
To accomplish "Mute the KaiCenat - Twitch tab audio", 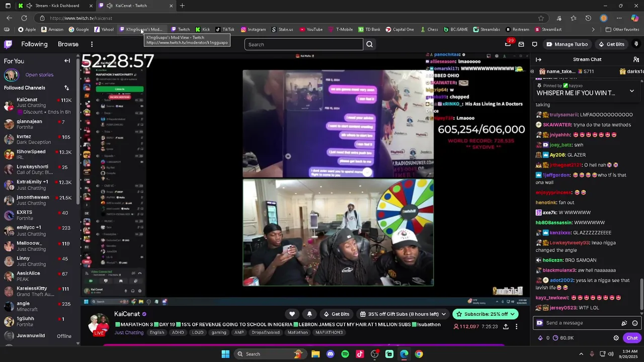I will (110, 6).
